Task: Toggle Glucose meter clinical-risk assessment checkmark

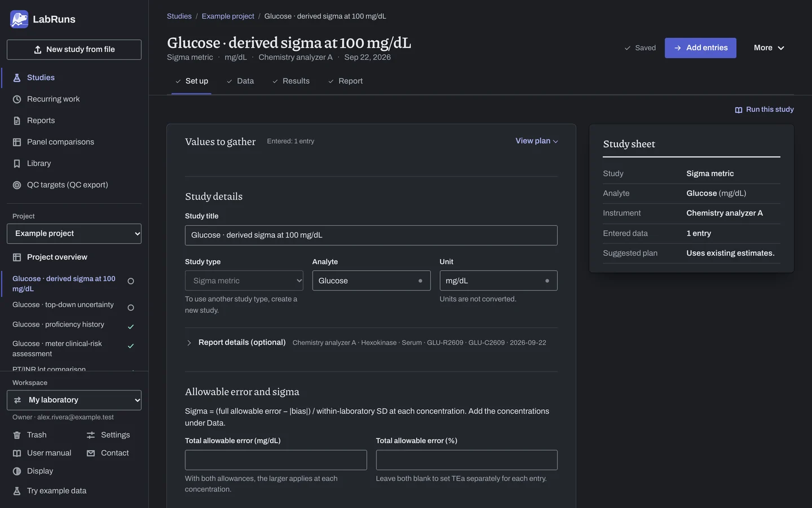Action: [131, 346]
